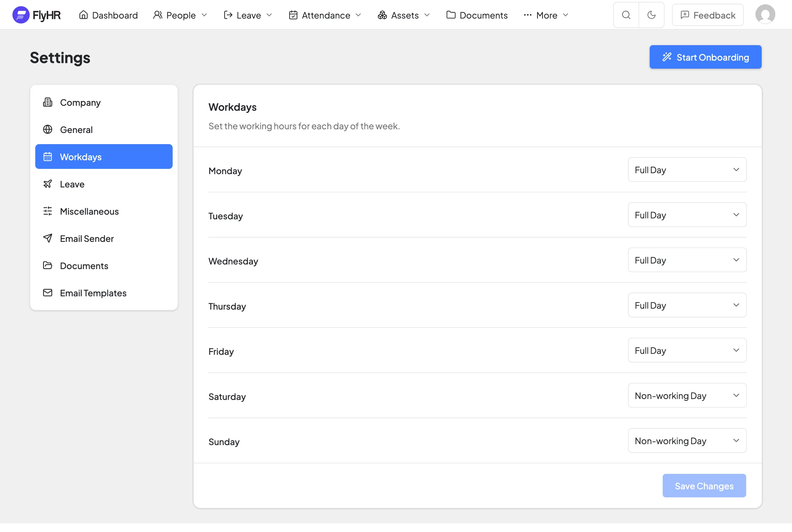Image resolution: width=792 pixels, height=532 pixels.
Task: Click the Workdays calendar icon in sidebar
Action: 48,157
